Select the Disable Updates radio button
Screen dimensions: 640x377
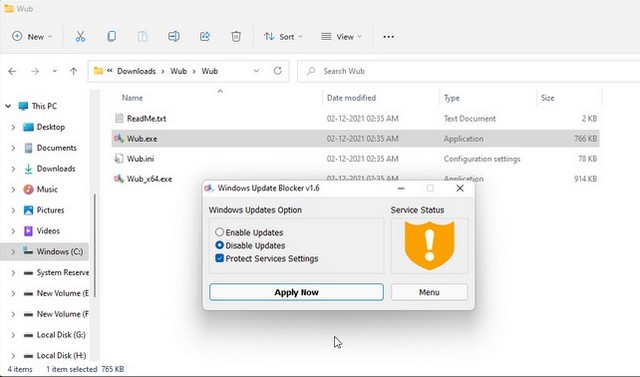[220, 245]
